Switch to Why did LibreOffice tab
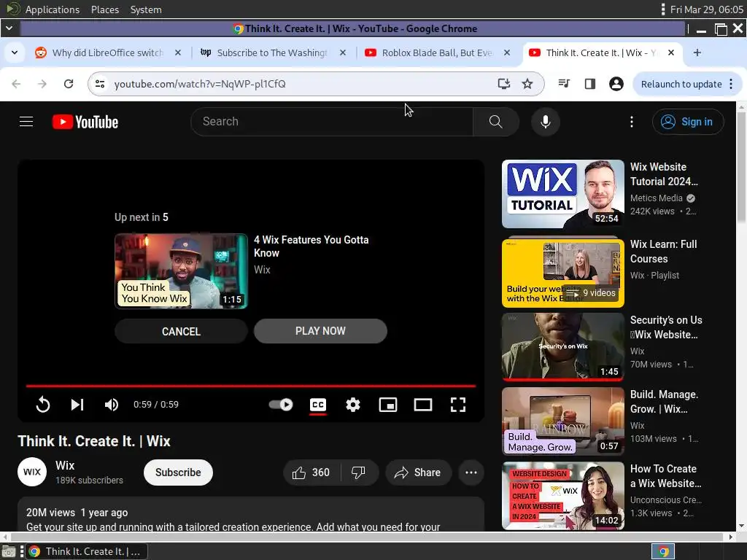 pyautogui.click(x=107, y=52)
